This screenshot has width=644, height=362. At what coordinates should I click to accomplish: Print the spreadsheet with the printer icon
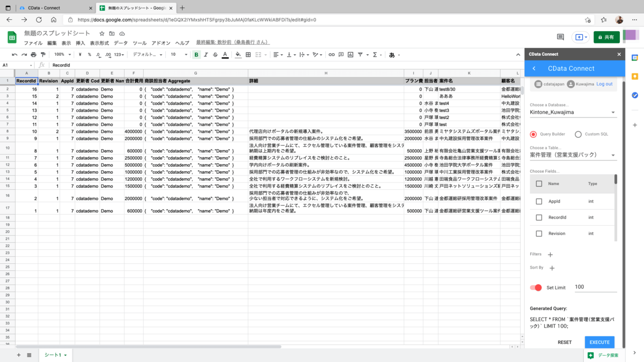[33, 55]
